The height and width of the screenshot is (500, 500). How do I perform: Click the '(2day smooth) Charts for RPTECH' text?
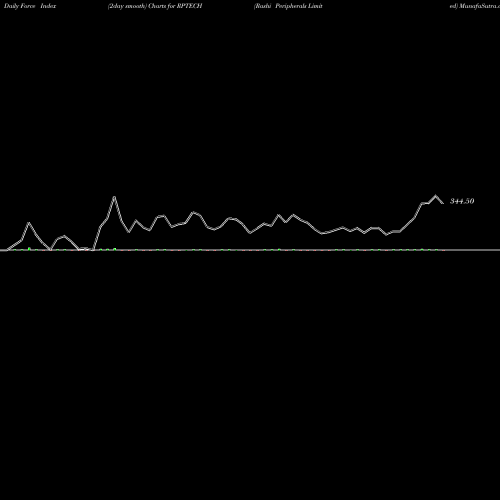(155, 6)
